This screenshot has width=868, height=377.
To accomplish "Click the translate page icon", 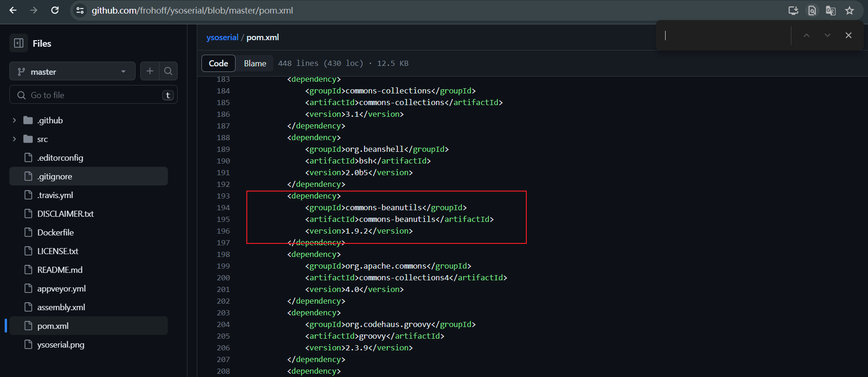I will click(x=831, y=10).
